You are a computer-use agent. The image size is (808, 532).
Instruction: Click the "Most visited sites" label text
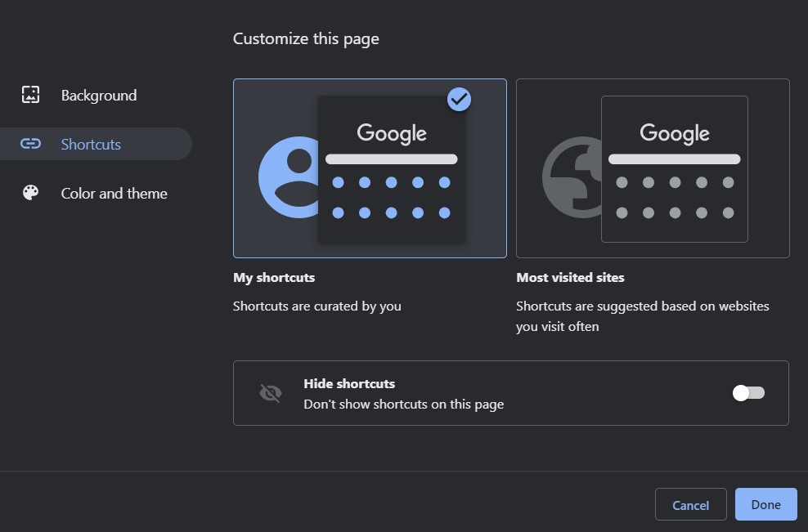tap(570, 278)
